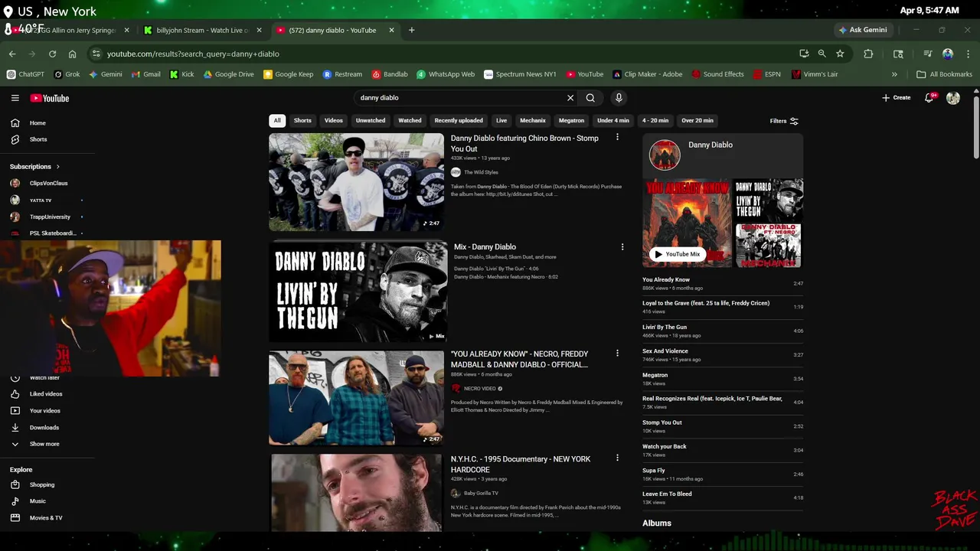Open ChatGPT bookmark
Viewport: 980px width, 551px height.
(25, 74)
